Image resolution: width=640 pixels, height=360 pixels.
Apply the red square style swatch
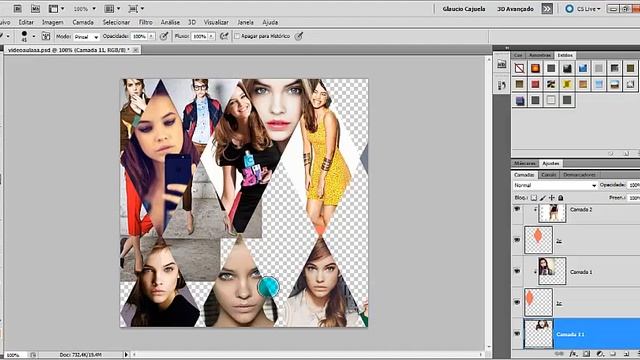pos(535,84)
